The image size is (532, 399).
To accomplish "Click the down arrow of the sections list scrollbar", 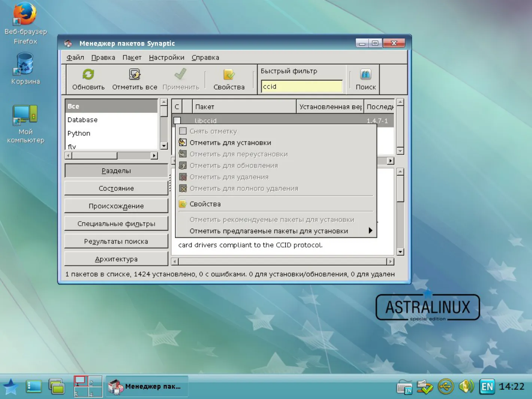I will pyautogui.click(x=164, y=146).
